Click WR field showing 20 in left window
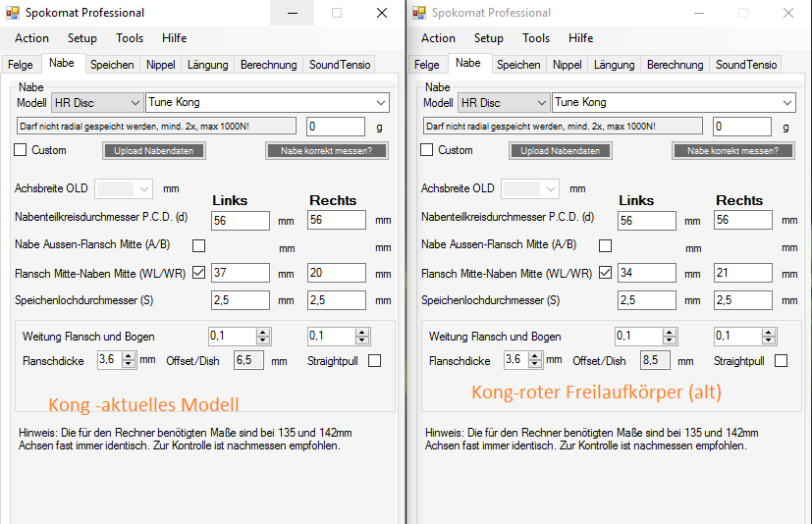 [337, 273]
